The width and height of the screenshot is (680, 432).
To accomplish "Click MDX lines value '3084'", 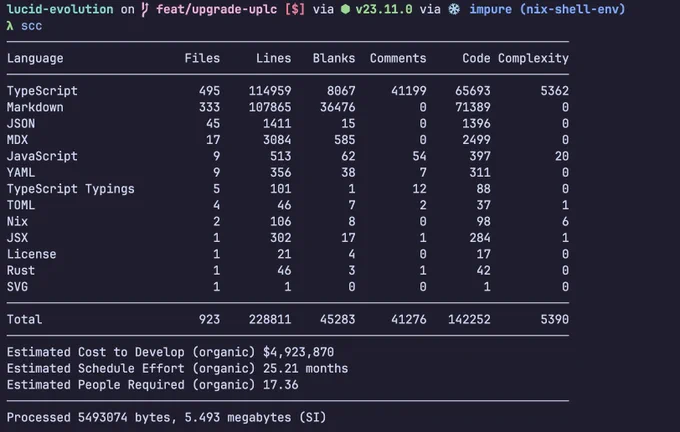I will click(277, 140).
